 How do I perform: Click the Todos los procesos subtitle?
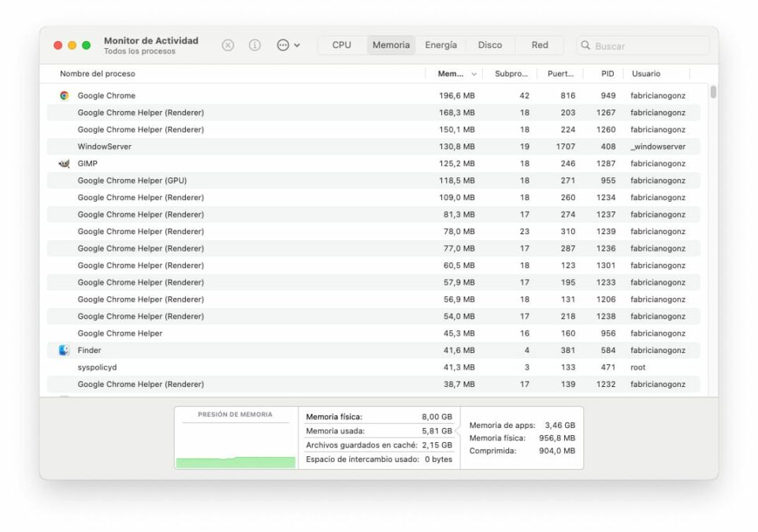pos(139,51)
